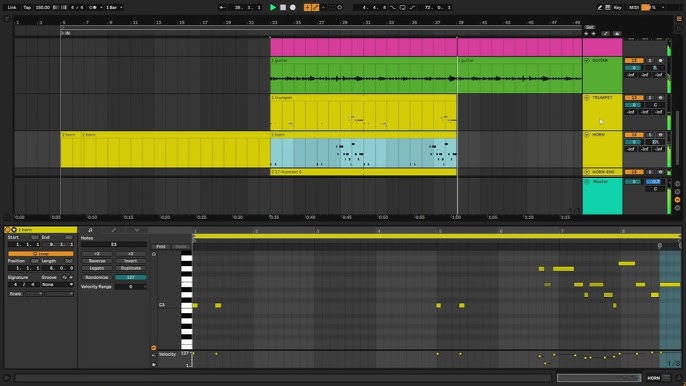Toggle the Loop switch in the top transport
This screenshot has width=686, height=386.
pos(402,7)
